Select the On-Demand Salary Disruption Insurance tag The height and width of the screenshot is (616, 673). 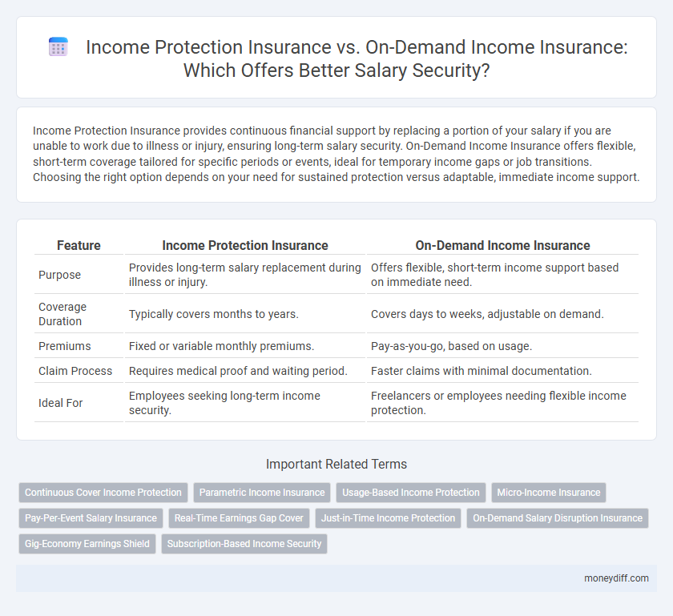pyautogui.click(x=557, y=518)
